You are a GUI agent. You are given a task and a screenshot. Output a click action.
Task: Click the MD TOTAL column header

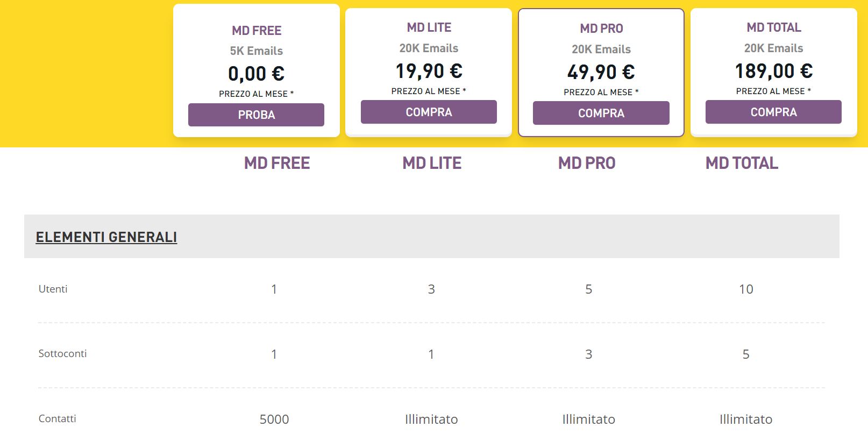[742, 163]
